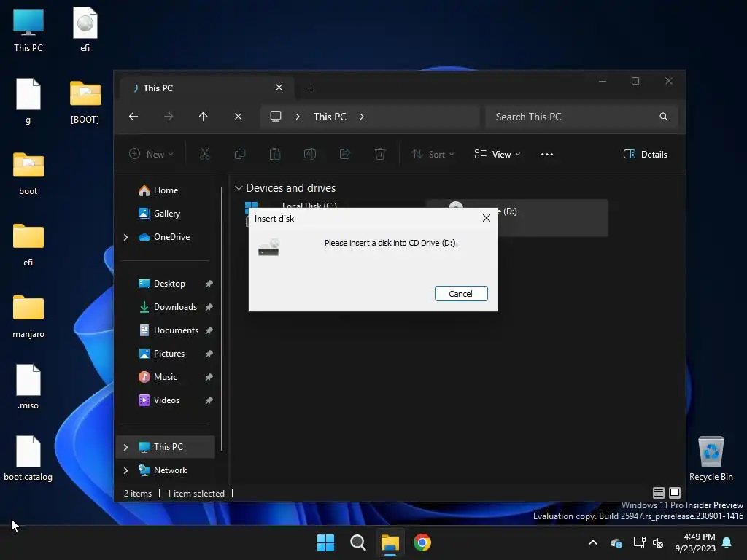The width and height of the screenshot is (747, 560).
Task: Open the Sort dropdown
Action: [433, 154]
